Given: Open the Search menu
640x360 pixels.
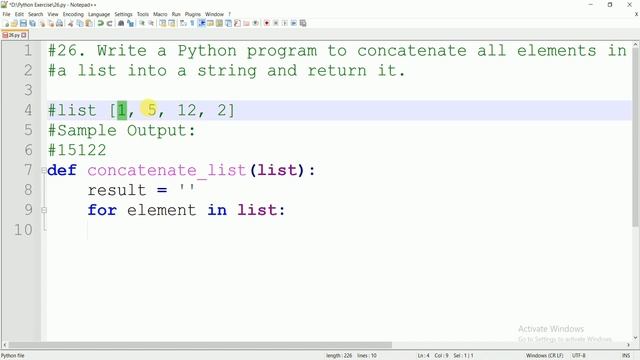Looking at the screenshot, I should click(36, 14).
